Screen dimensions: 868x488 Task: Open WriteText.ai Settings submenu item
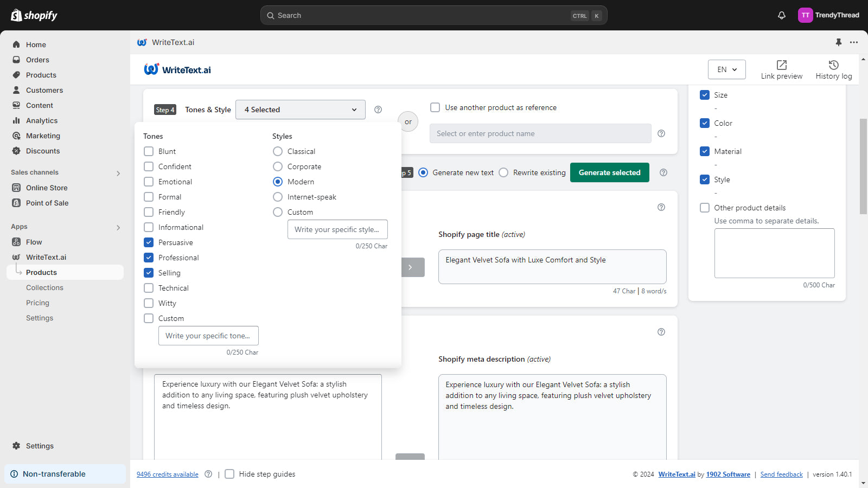[x=40, y=318]
